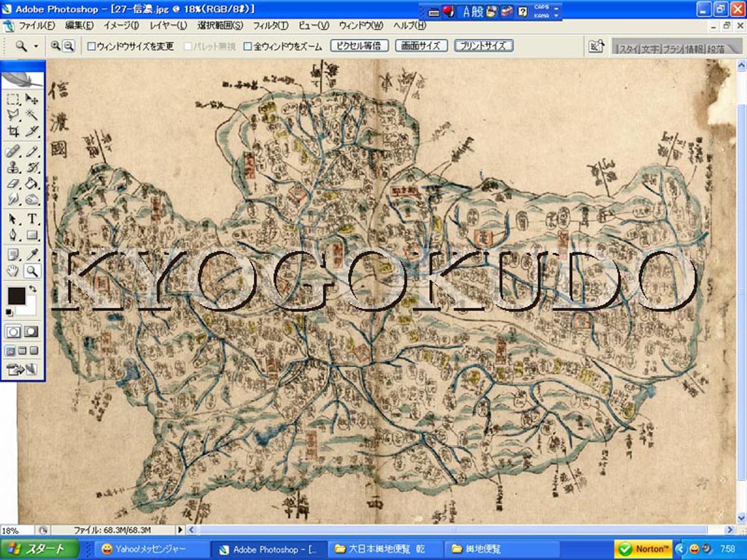Select the Rectangle shape tool
Screen dimensions: 747x560
[x=32, y=235]
